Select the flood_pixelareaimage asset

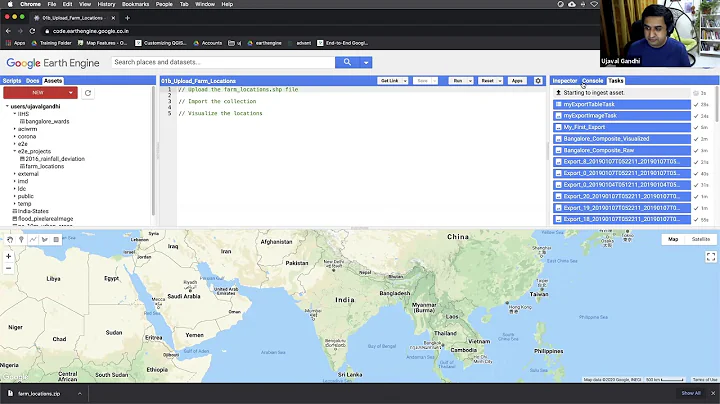[45, 219]
